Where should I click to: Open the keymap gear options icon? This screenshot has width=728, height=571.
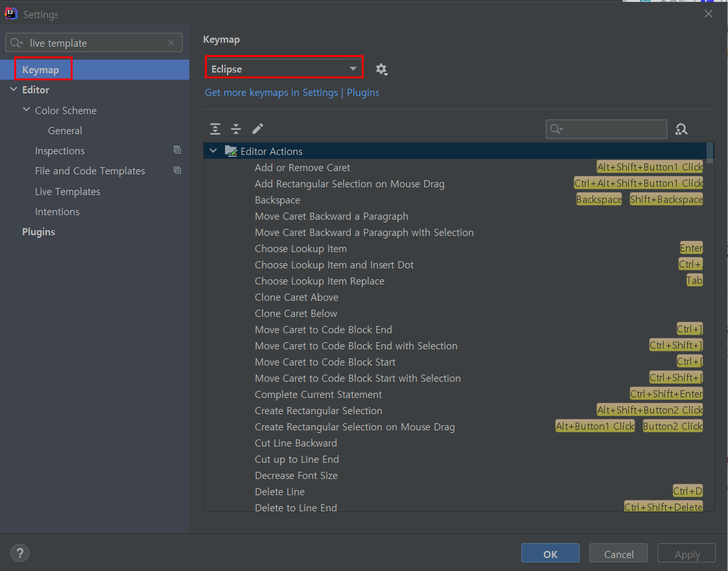click(x=382, y=69)
